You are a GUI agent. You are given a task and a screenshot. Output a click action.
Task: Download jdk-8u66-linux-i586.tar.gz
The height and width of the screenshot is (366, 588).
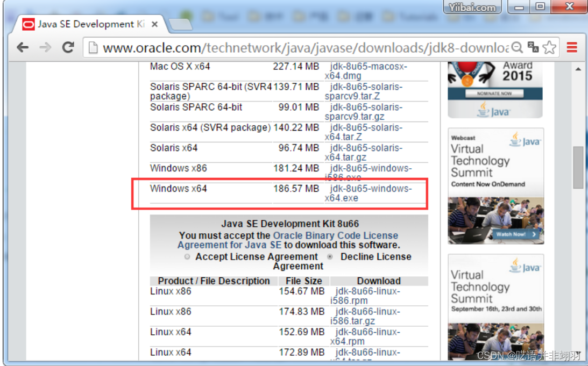[x=365, y=316]
